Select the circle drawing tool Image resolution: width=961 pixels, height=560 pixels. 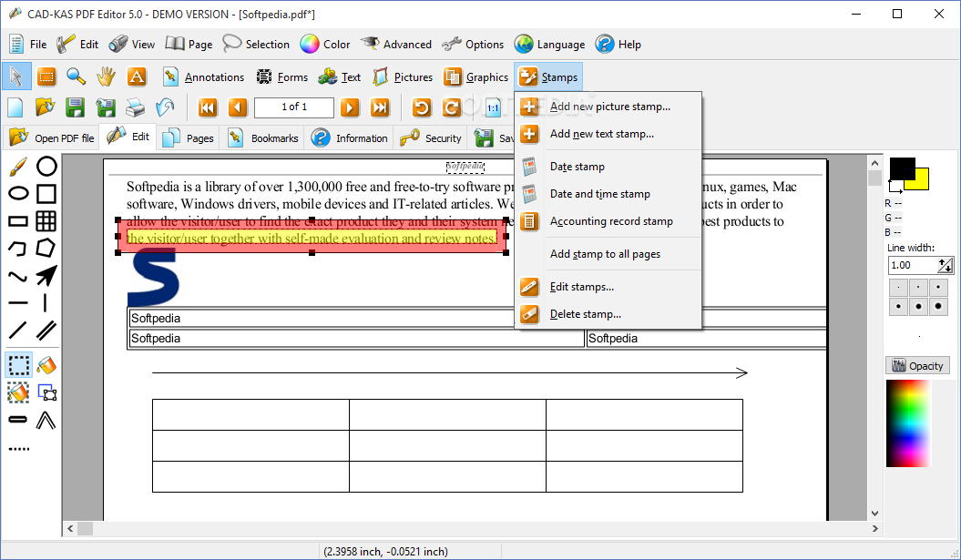[46, 166]
